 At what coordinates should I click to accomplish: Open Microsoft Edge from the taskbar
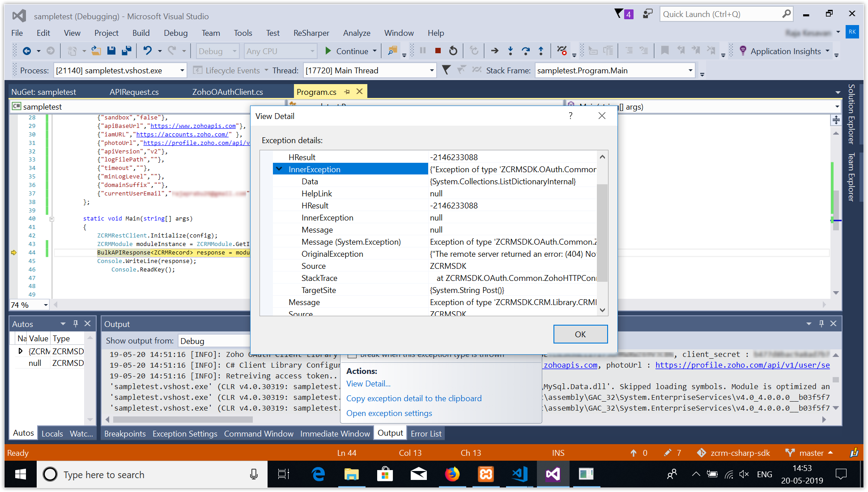click(318, 474)
